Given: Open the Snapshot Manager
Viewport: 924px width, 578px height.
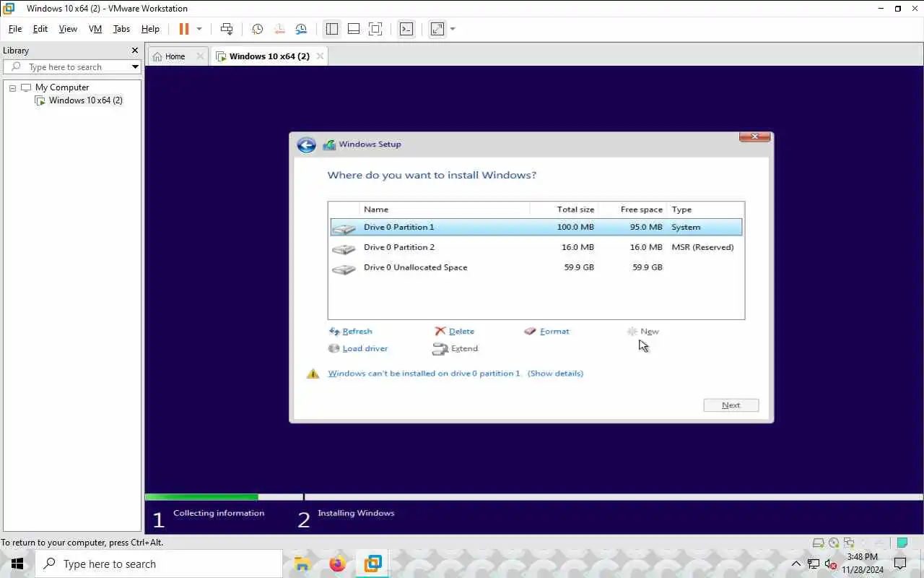Looking at the screenshot, I should pos(301,29).
